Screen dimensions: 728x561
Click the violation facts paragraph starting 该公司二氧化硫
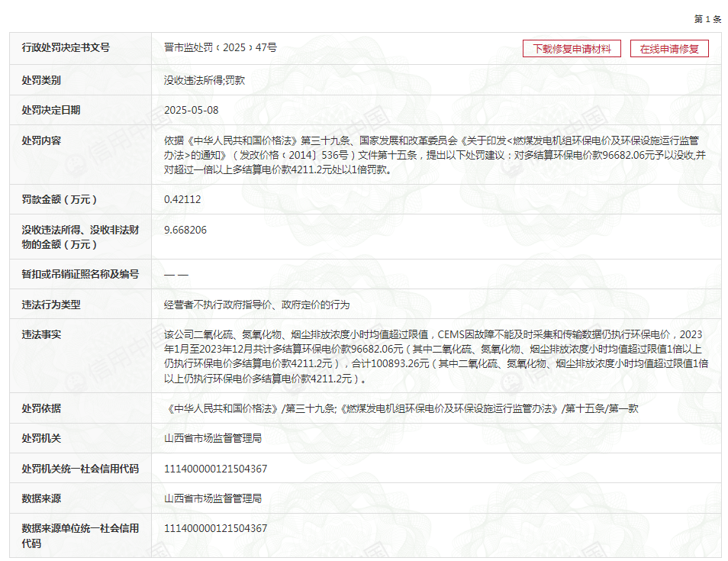point(436,356)
